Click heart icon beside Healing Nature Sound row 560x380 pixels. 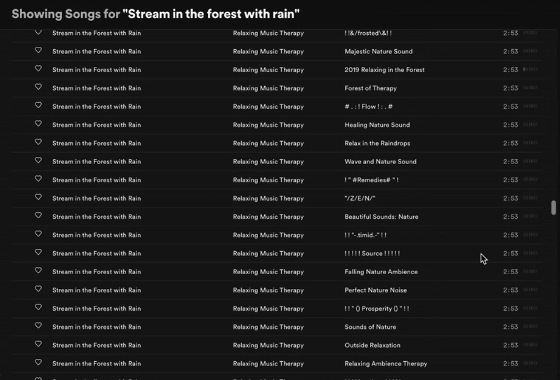[38, 124]
